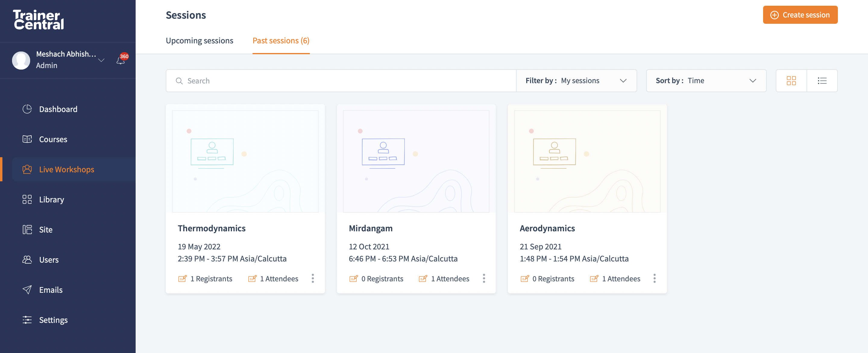Click the Courses book icon
868x353 pixels.
tap(27, 139)
